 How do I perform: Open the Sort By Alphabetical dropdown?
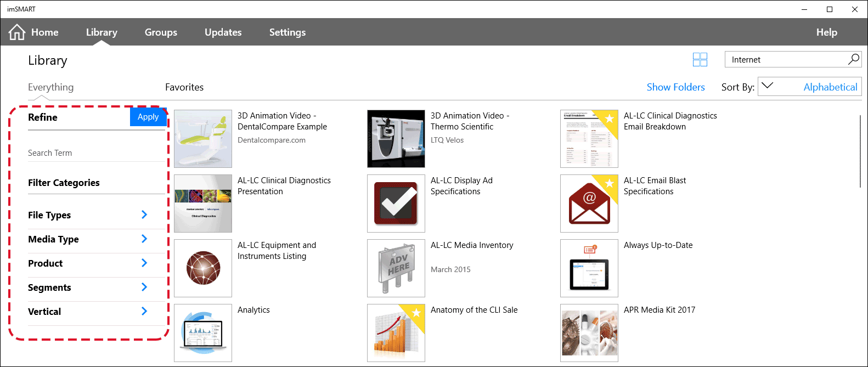point(810,87)
